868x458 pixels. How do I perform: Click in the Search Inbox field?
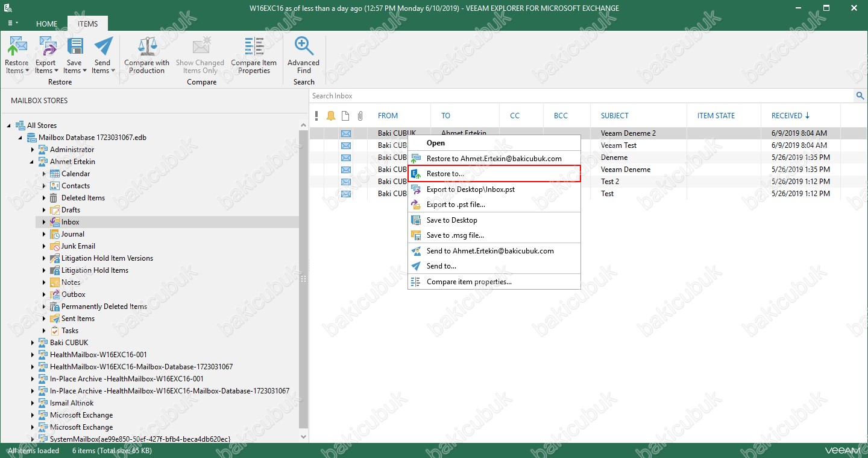pos(582,96)
